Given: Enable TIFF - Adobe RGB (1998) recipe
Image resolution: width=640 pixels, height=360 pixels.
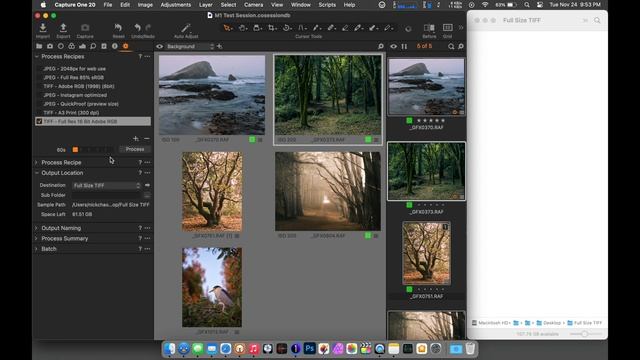Looking at the screenshot, I should 39,86.
